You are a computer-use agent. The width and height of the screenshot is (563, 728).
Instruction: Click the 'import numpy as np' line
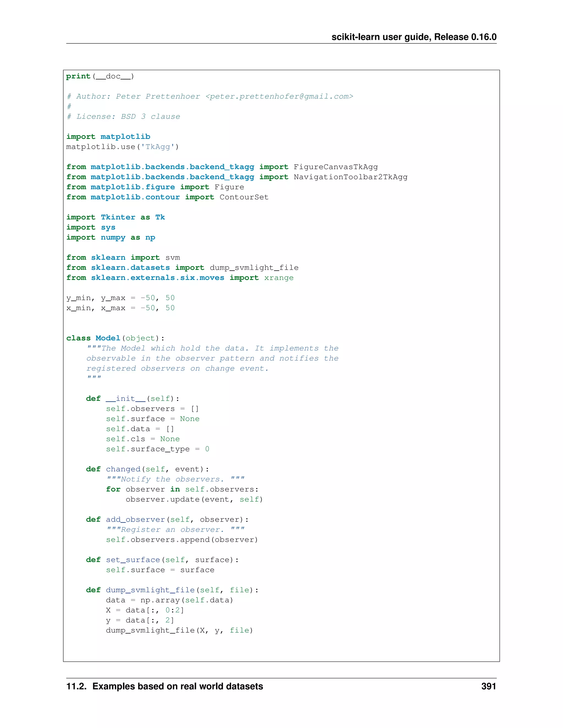(111, 238)
